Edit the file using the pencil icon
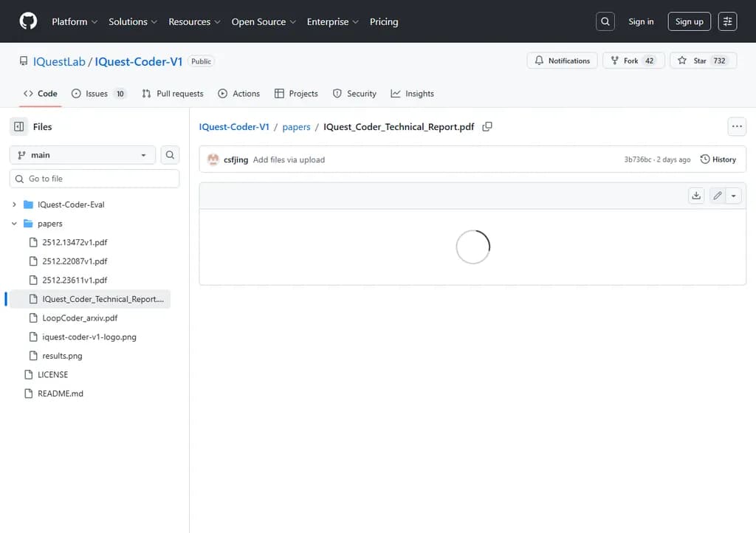This screenshot has height=533, width=756. pyautogui.click(x=716, y=195)
